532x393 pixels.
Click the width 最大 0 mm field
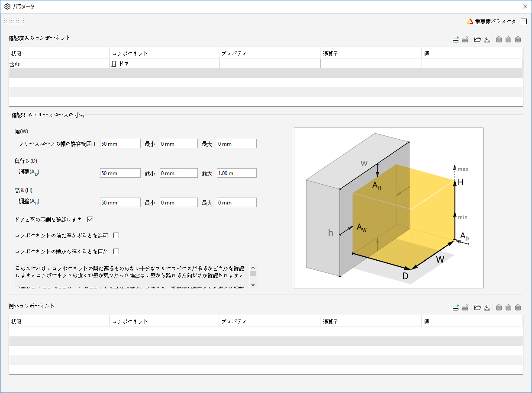coord(237,144)
